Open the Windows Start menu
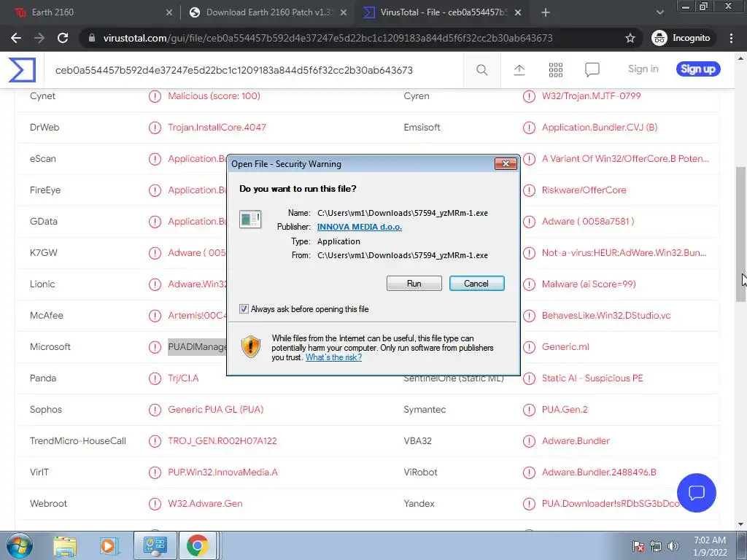The image size is (747, 560). click(x=19, y=545)
